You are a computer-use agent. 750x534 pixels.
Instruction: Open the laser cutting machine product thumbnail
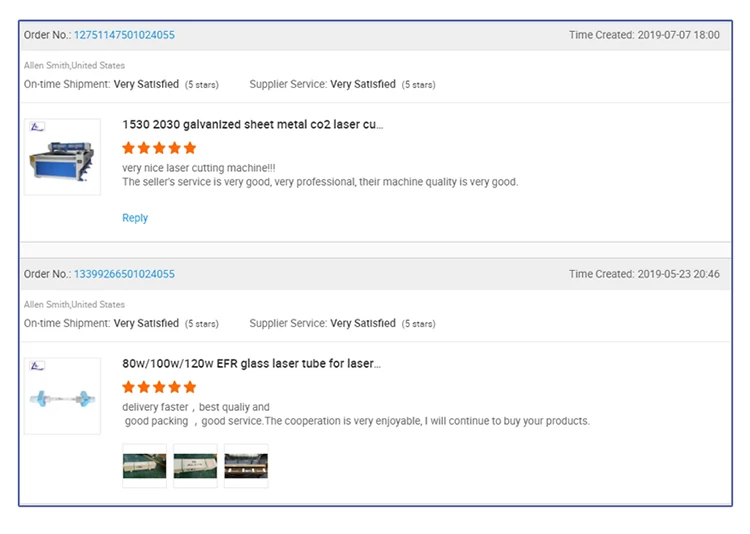[x=62, y=157]
